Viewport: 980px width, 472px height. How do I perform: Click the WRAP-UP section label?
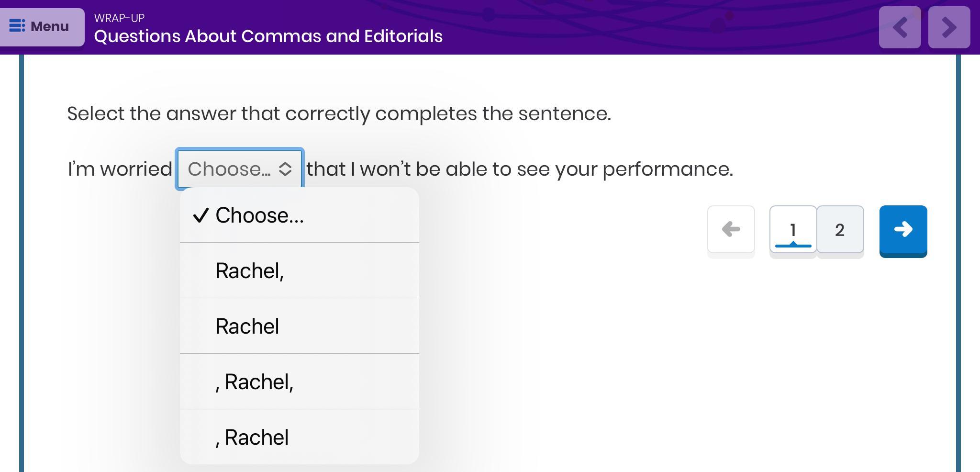click(119, 18)
